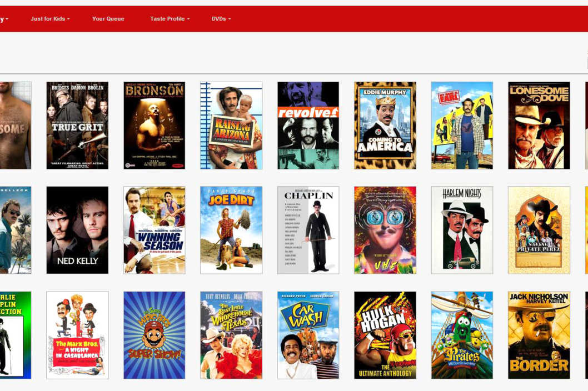Select the My Name Is Earl cover
The width and height of the screenshot is (588, 391).
click(462, 126)
